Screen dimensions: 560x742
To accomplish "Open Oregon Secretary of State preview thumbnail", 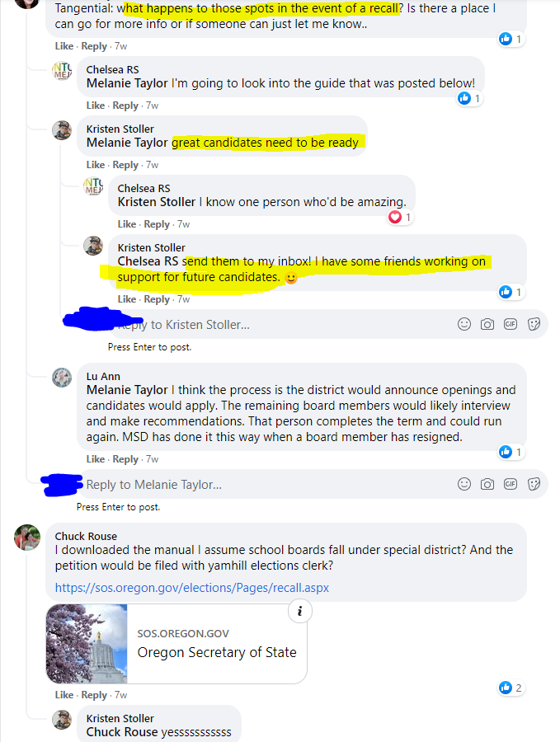I will click(87, 644).
